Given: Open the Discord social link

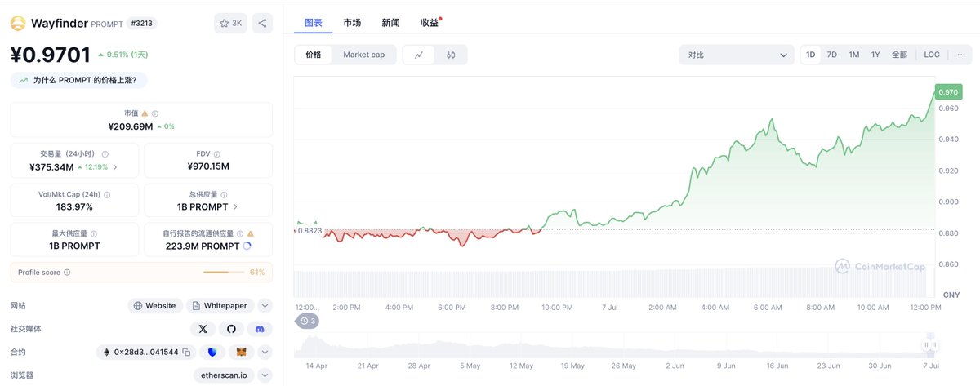Looking at the screenshot, I should point(260,329).
